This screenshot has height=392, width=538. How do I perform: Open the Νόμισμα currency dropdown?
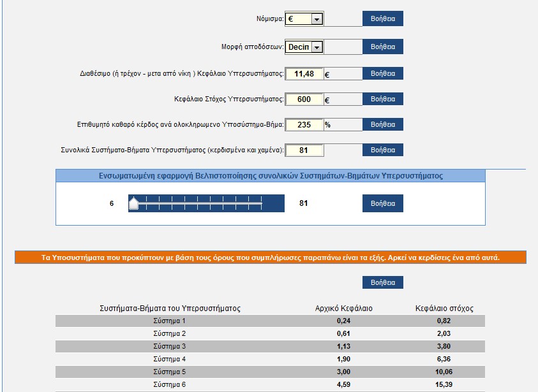tap(304, 19)
